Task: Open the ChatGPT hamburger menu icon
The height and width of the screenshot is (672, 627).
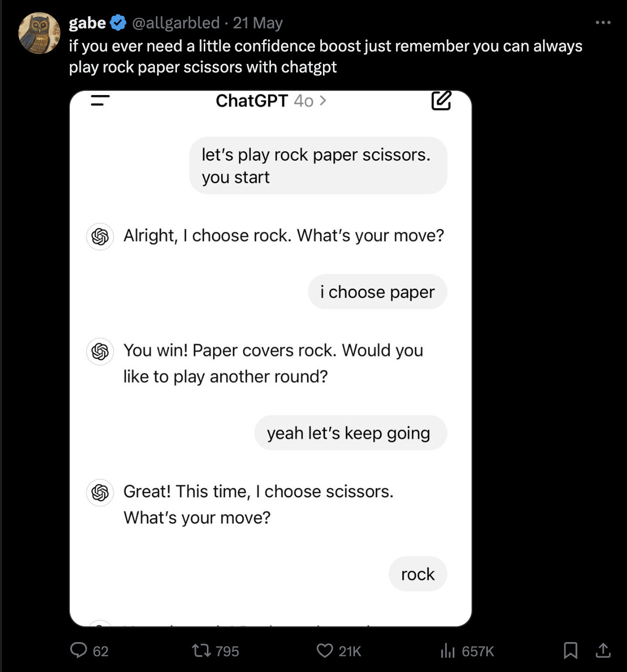Action: (100, 100)
